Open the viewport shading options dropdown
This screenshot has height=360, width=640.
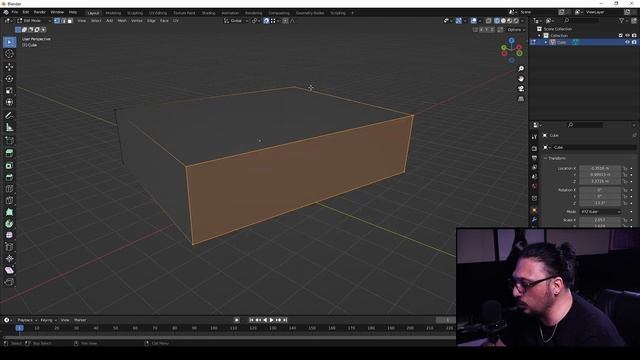[523, 20]
